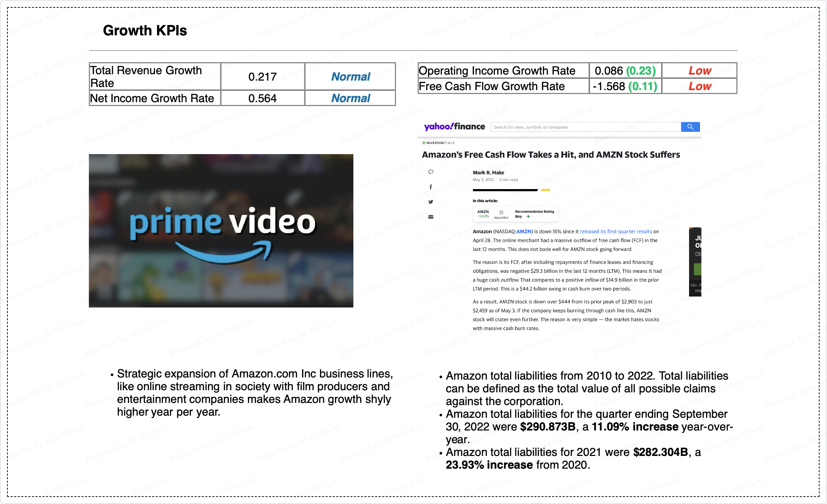
Task: Click 'Low' rating for Operating Income Growth
Action: coord(700,71)
